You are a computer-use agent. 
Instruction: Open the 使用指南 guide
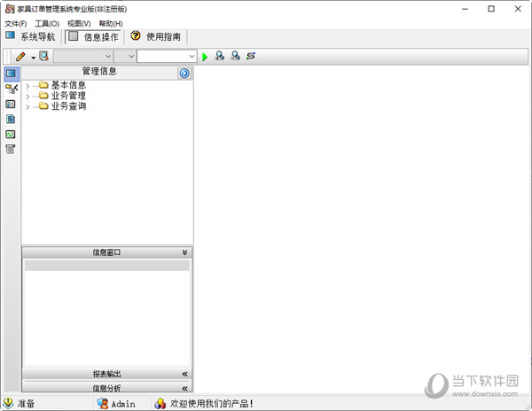[x=156, y=36]
